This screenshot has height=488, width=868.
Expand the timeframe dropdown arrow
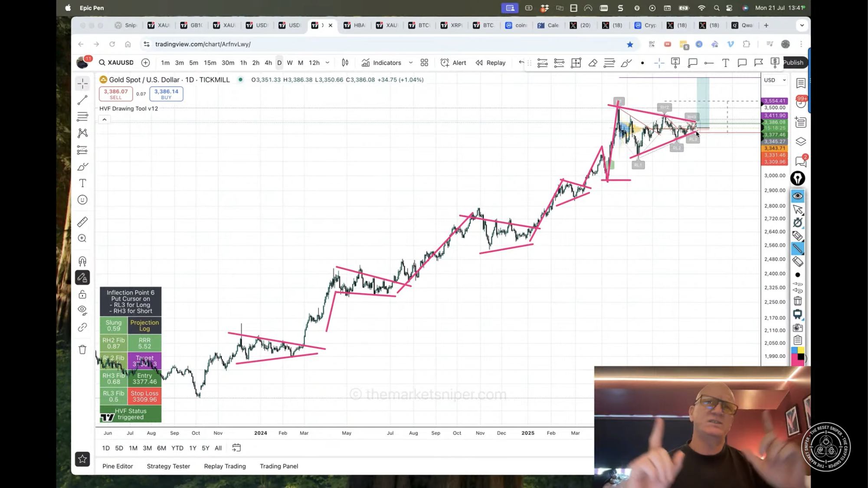(x=328, y=62)
